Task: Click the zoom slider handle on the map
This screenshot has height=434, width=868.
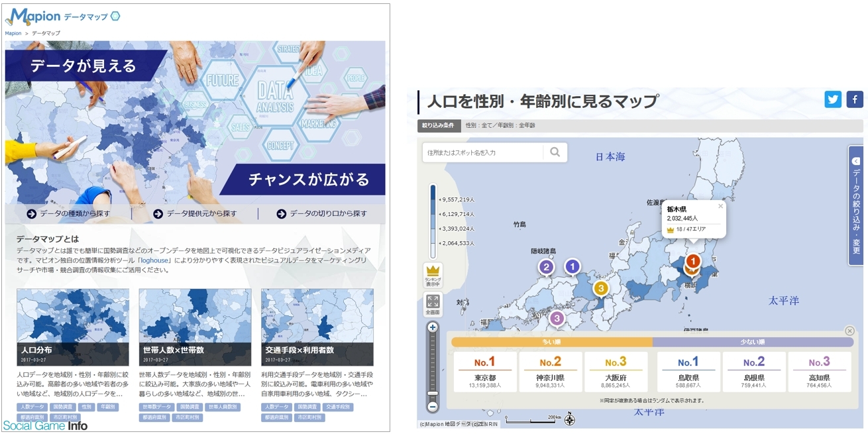Action: (433, 394)
